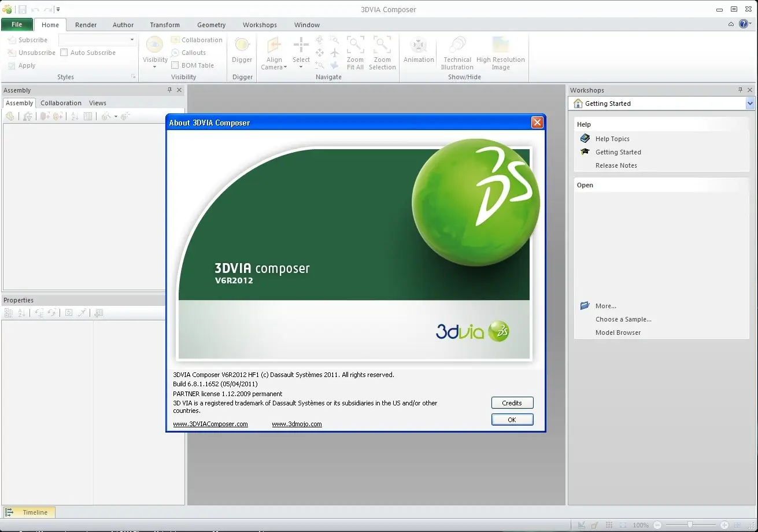The width and height of the screenshot is (758, 532).
Task: Open Release Notes in Workshops panel
Action: 616,165
